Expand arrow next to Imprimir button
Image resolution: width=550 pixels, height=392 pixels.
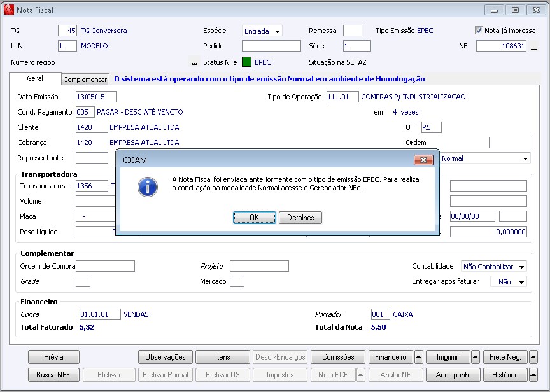(x=476, y=357)
